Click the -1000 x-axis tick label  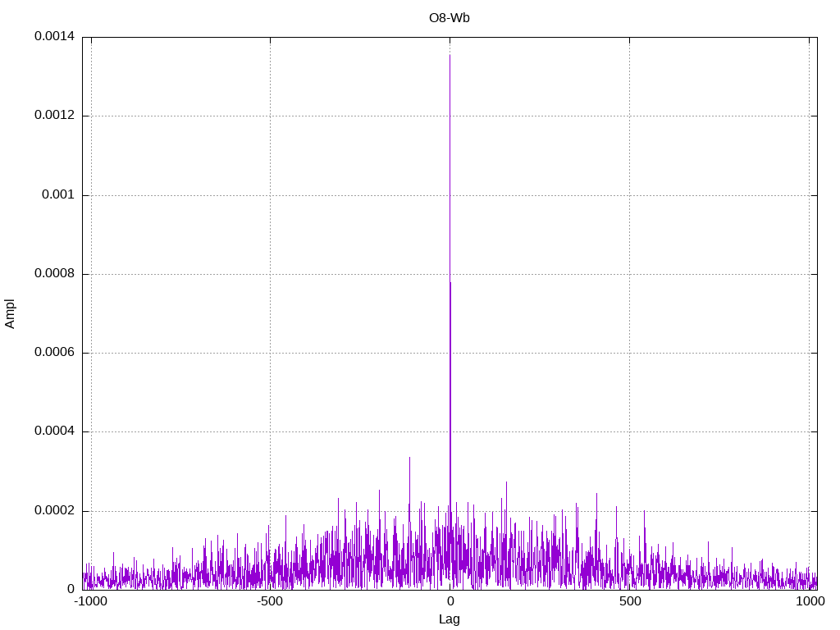[90, 601]
